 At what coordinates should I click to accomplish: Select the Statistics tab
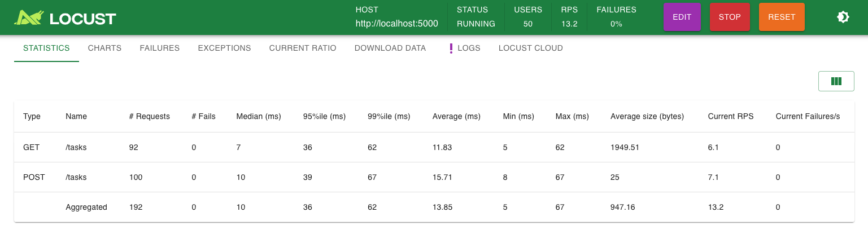[46, 48]
